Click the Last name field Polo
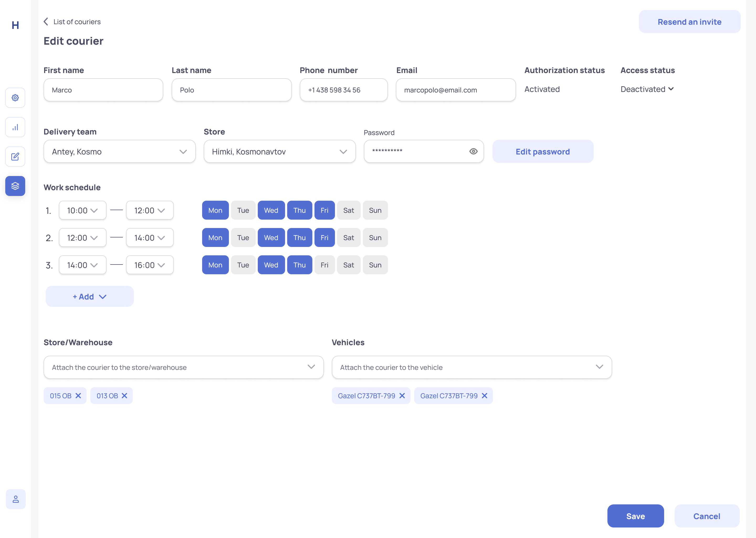Image resolution: width=756 pixels, height=538 pixels. (x=232, y=90)
